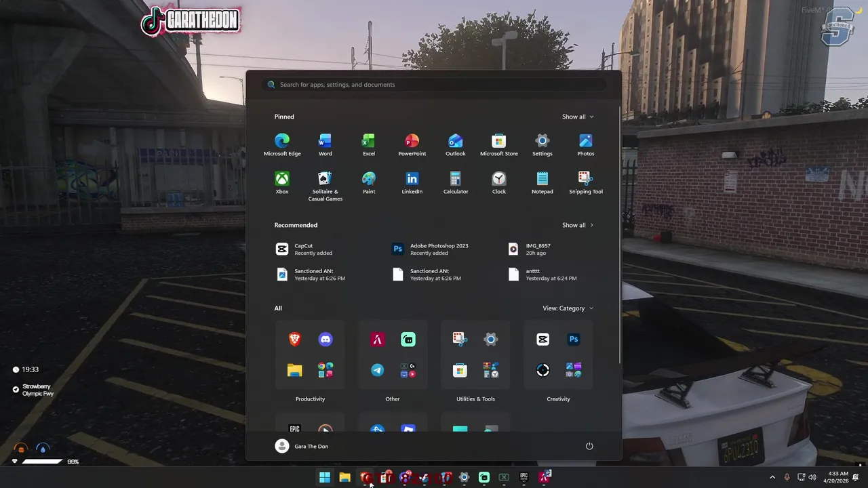This screenshot has width=868, height=488.
Task: Launch Word from the pinned section
Action: [325, 145]
